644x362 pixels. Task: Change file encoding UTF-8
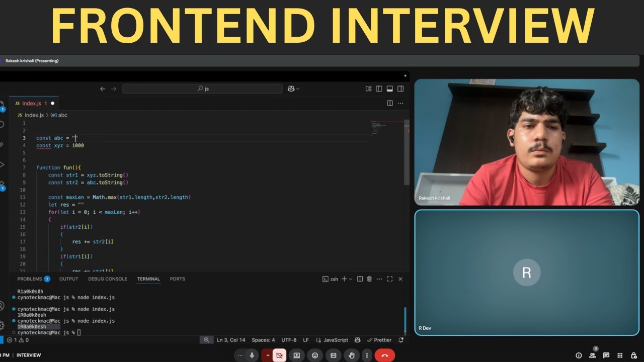tap(289, 340)
